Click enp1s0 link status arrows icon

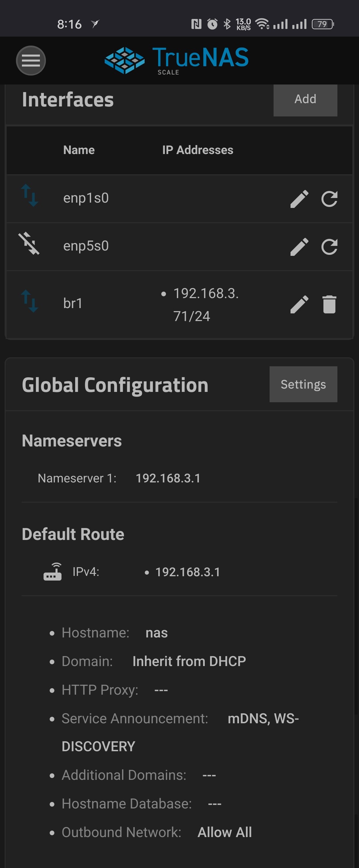pyautogui.click(x=29, y=195)
